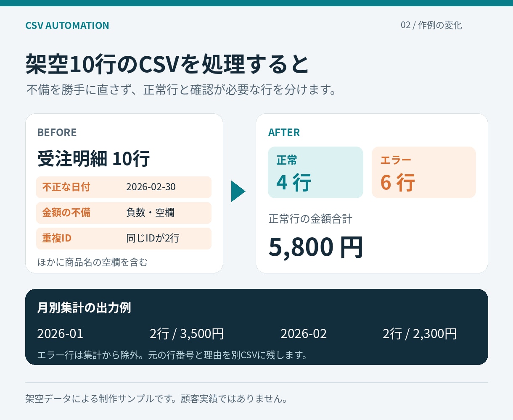This screenshot has width=513, height=420.
Task: Click the '02 / 作例の変化' page indicator
Action: [431, 25]
